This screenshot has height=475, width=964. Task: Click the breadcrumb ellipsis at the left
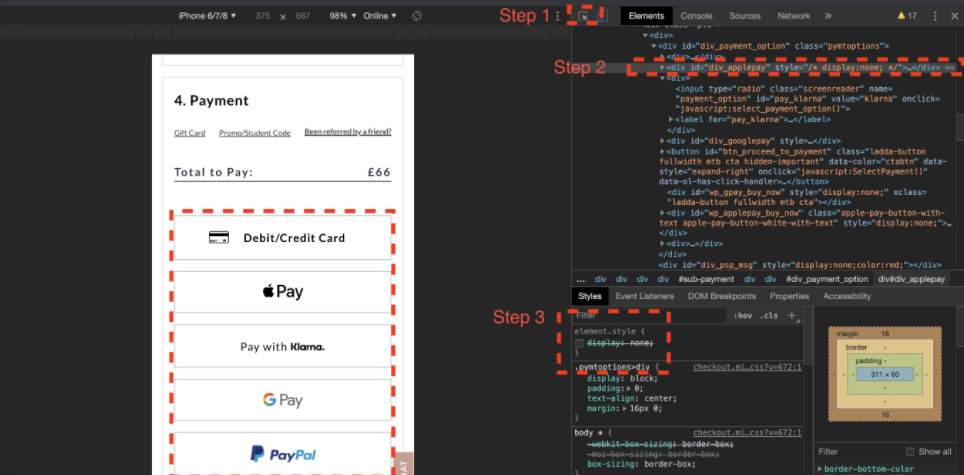tap(580, 279)
